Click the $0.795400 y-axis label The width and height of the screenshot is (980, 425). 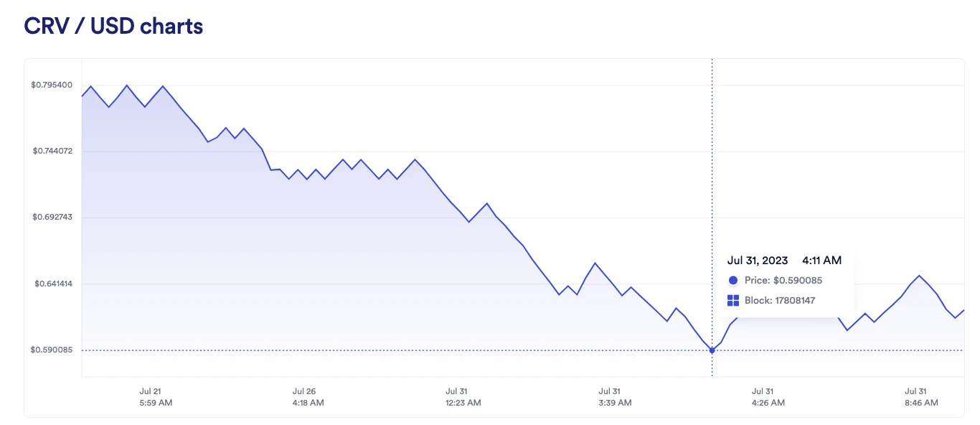tap(52, 85)
